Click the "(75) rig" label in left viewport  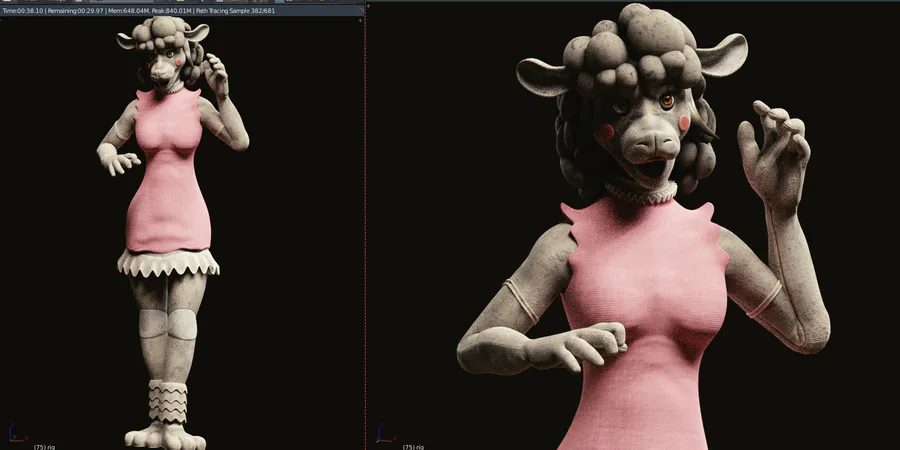click(x=44, y=447)
